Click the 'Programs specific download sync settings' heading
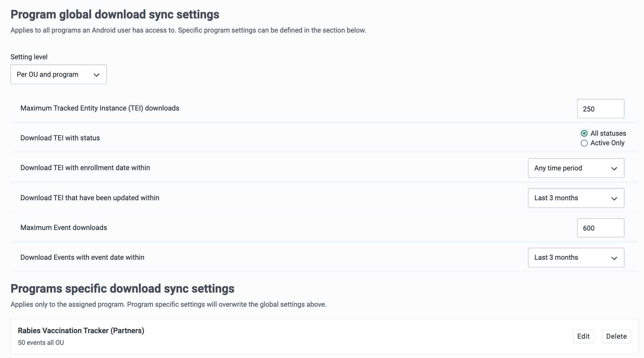 click(122, 289)
